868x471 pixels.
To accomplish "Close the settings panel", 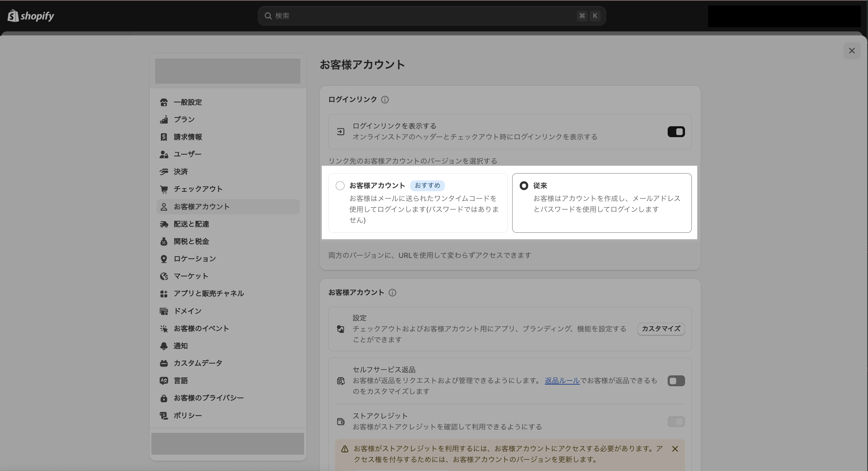I will click(x=852, y=51).
